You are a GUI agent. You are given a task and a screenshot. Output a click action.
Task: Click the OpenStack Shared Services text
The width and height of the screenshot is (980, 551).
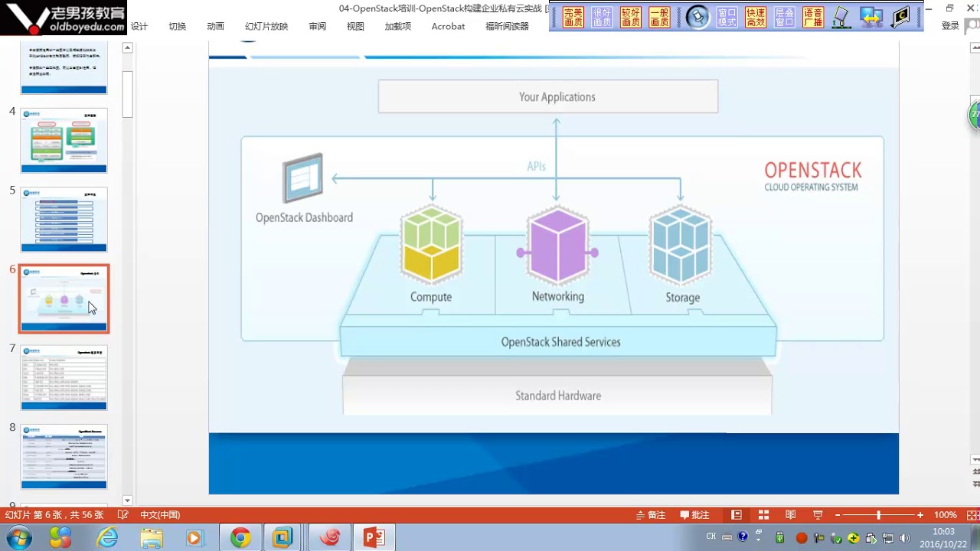tap(560, 342)
